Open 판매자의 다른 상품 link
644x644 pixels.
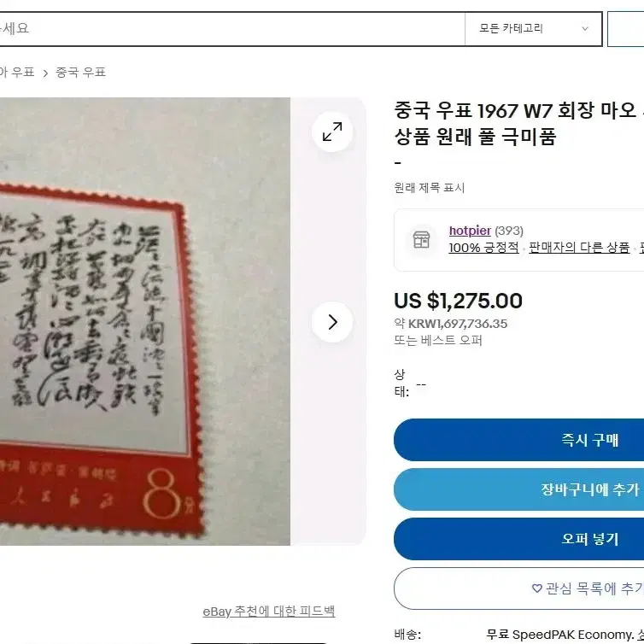coord(579,248)
